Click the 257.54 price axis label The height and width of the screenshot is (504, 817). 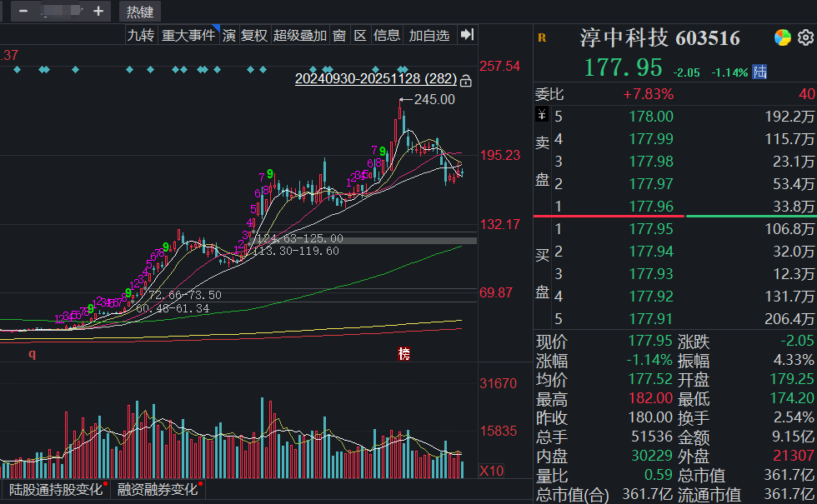pyautogui.click(x=499, y=66)
